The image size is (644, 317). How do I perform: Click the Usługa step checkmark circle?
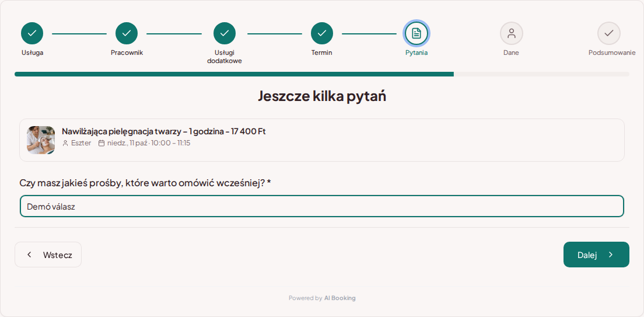point(32,33)
